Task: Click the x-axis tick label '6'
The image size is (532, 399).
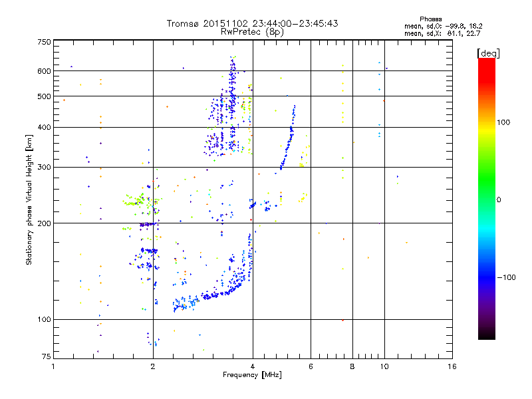Action: pos(311,366)
